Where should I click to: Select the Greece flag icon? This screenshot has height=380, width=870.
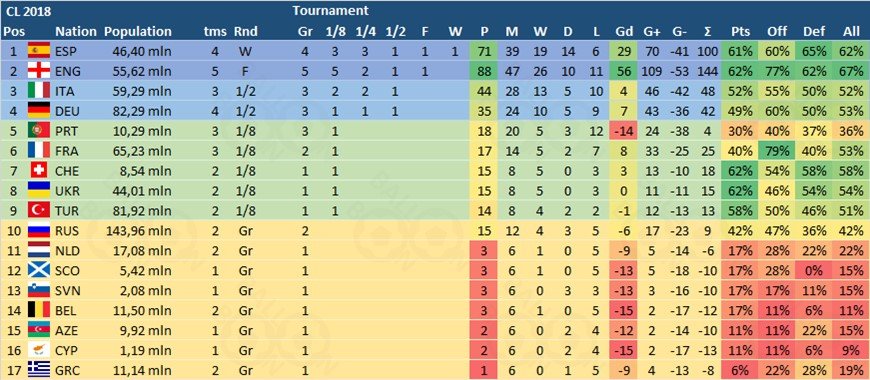(39, 369)
